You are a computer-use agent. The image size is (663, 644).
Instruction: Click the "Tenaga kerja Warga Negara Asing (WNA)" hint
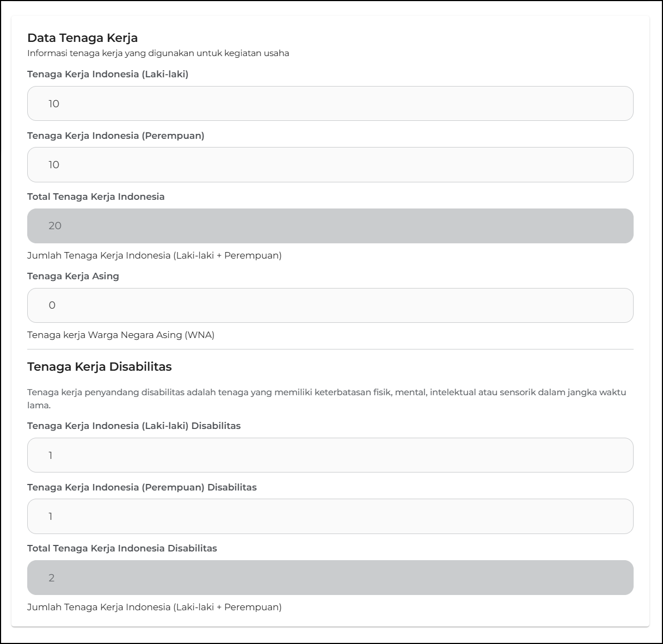pyautogui.click(x=121, y=335)
